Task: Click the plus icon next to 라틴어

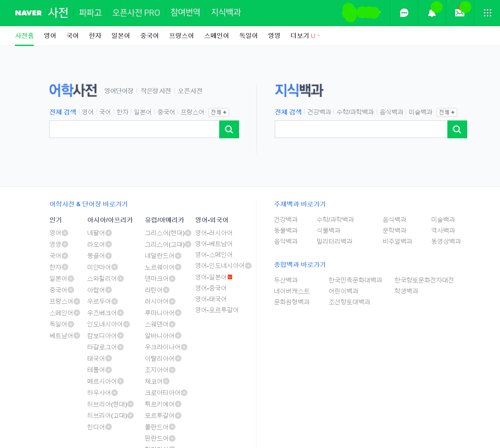Action: pos(166,290)
